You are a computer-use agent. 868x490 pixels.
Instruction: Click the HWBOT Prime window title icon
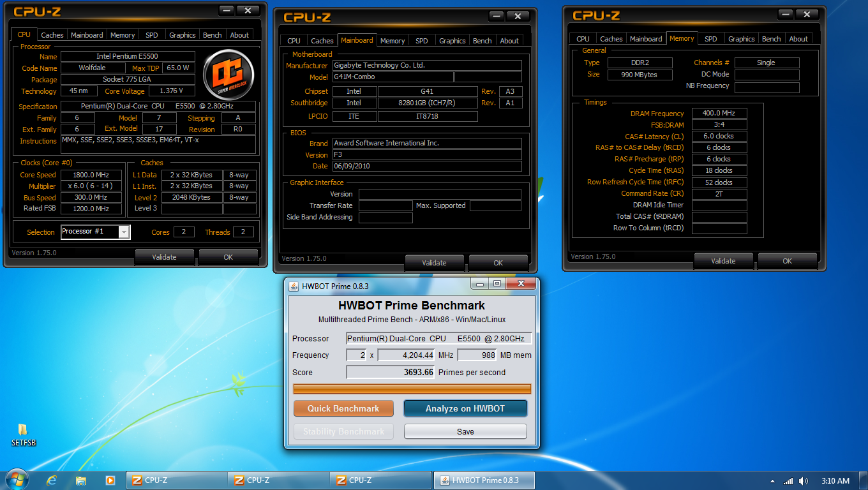[294, 286]
